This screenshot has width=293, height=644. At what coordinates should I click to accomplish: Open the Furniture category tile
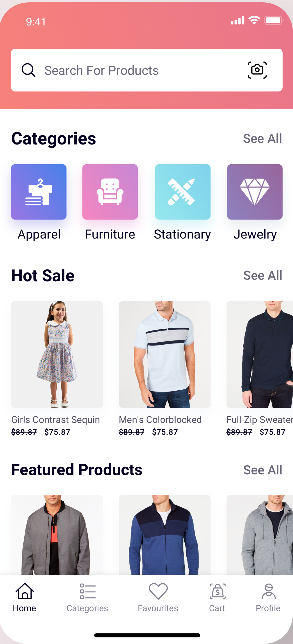pos(110,192)
